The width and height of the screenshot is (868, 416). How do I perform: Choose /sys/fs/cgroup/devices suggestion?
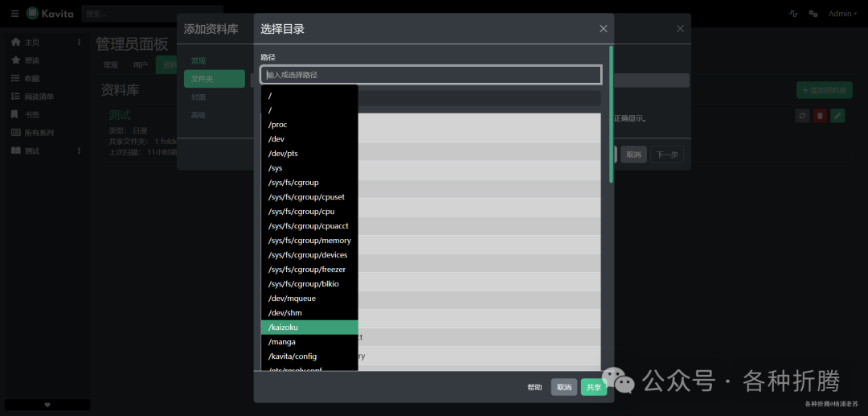coord(309,255)
